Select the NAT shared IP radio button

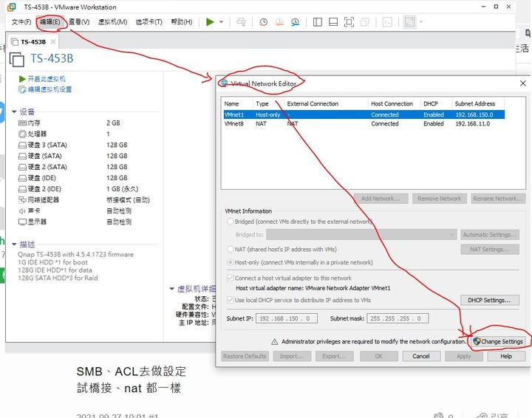231,249
